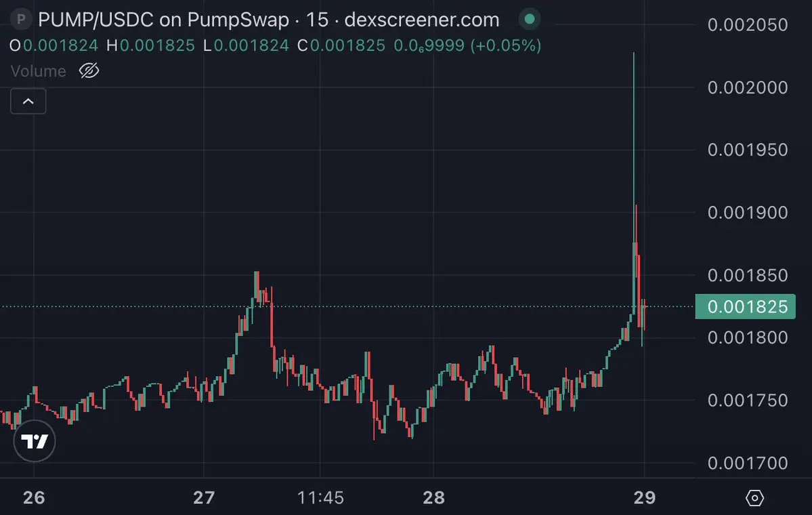The height and width of the screenshot is (515, 812).
Task: Click the PUMP/USDC on PumpSwap title
Action: [x=163, y=20]
